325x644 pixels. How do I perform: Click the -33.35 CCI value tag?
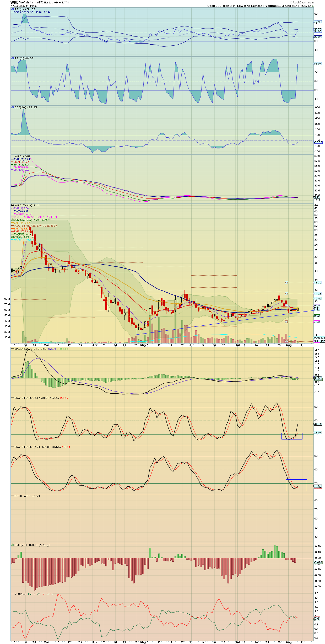tap(318, 142)
